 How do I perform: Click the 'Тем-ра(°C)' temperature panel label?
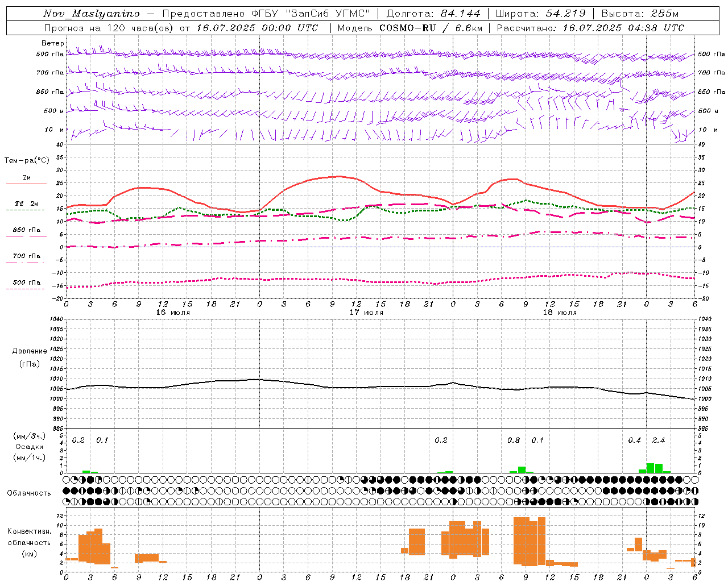[27, 161]
